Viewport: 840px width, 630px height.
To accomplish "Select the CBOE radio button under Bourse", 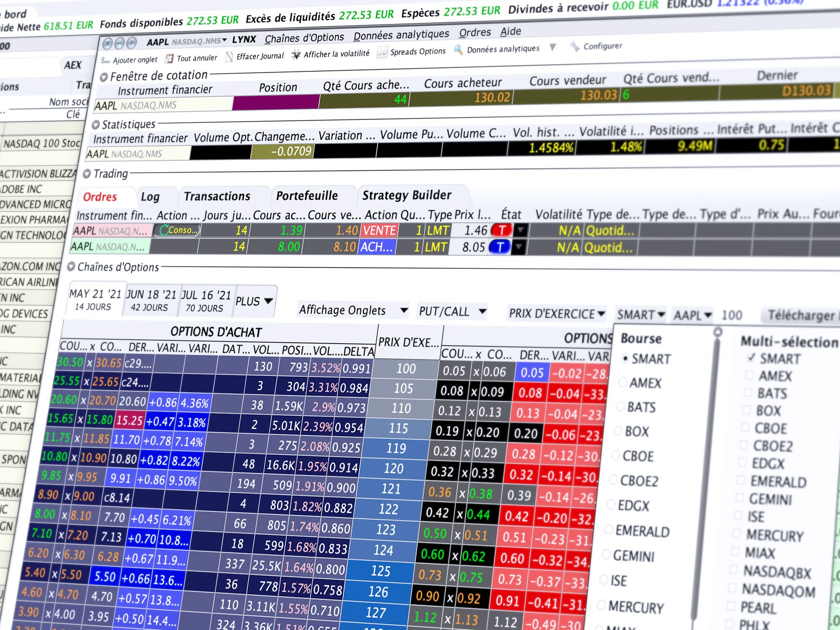I will coord(616,455).
